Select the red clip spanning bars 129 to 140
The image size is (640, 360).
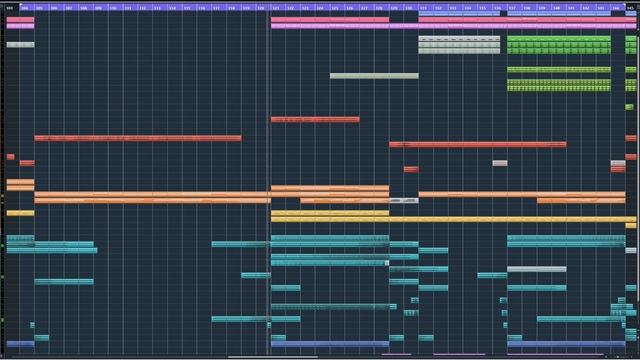click(x=478, y=144)
